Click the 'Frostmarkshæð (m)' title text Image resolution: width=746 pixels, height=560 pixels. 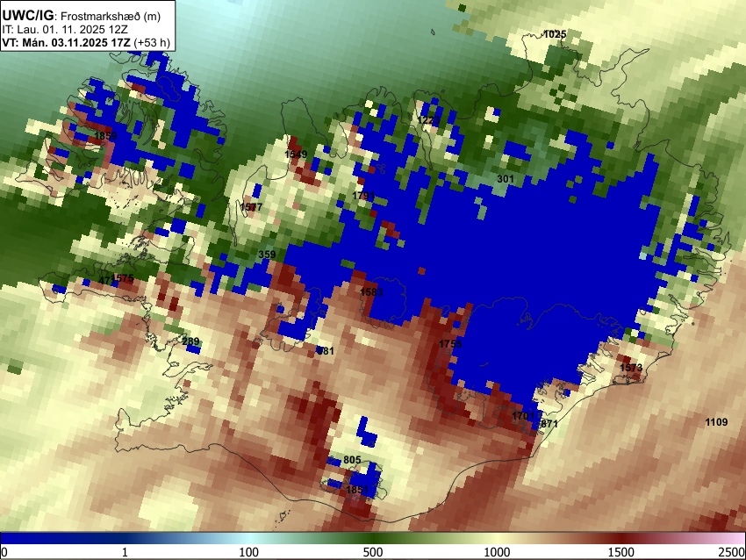(111, 16)
